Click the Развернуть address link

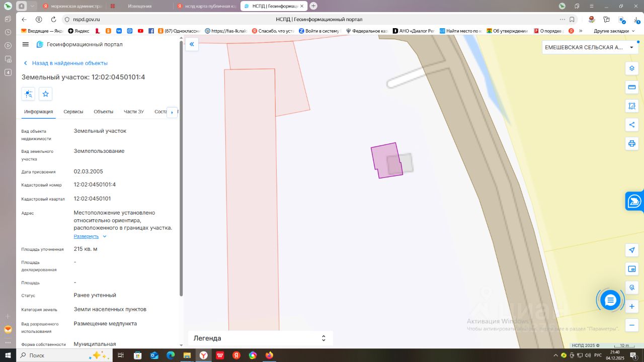[86, 236]
